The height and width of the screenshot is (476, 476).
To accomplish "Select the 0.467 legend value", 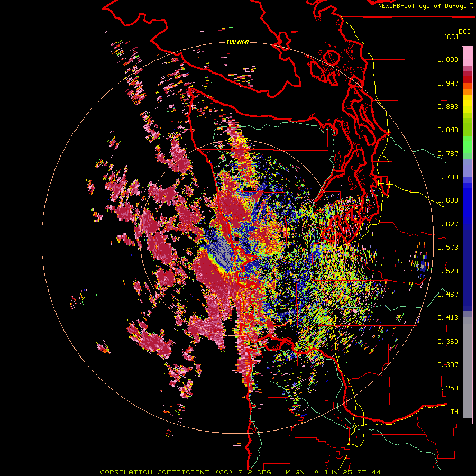I will coord(448,294).
